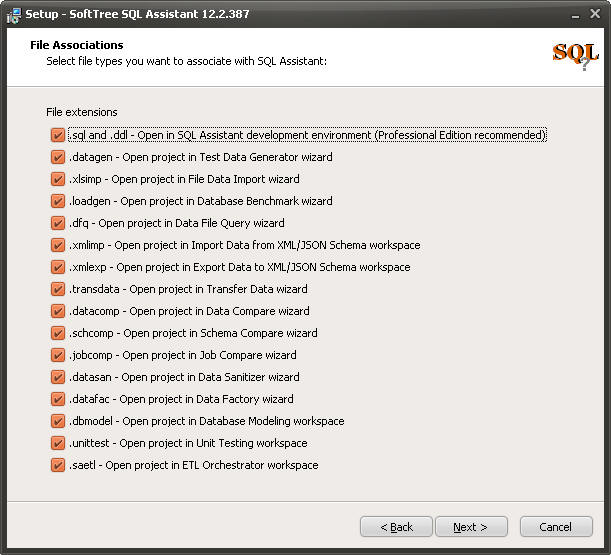
Task: Uncheck the .unittest Unit Testing checkbox
Action: (58, 444)
